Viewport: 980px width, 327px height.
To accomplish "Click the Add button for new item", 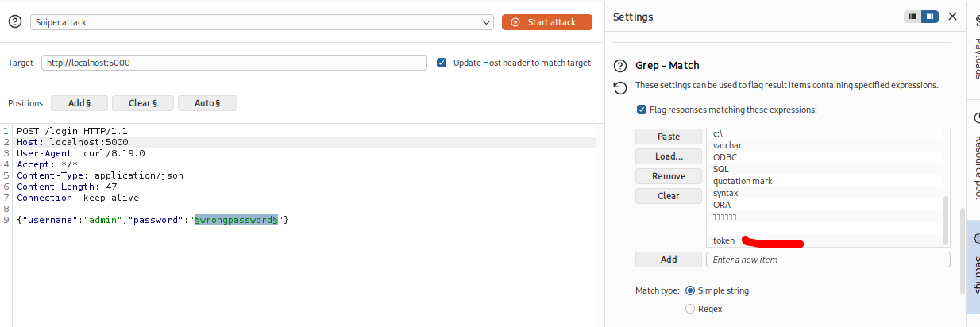I will click(x=669, y=260).
